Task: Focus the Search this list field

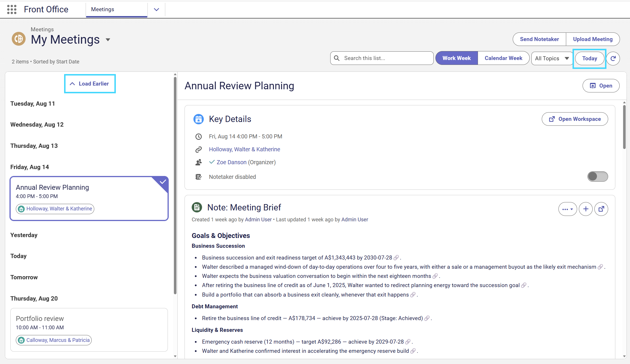Action: click(382, 58)
